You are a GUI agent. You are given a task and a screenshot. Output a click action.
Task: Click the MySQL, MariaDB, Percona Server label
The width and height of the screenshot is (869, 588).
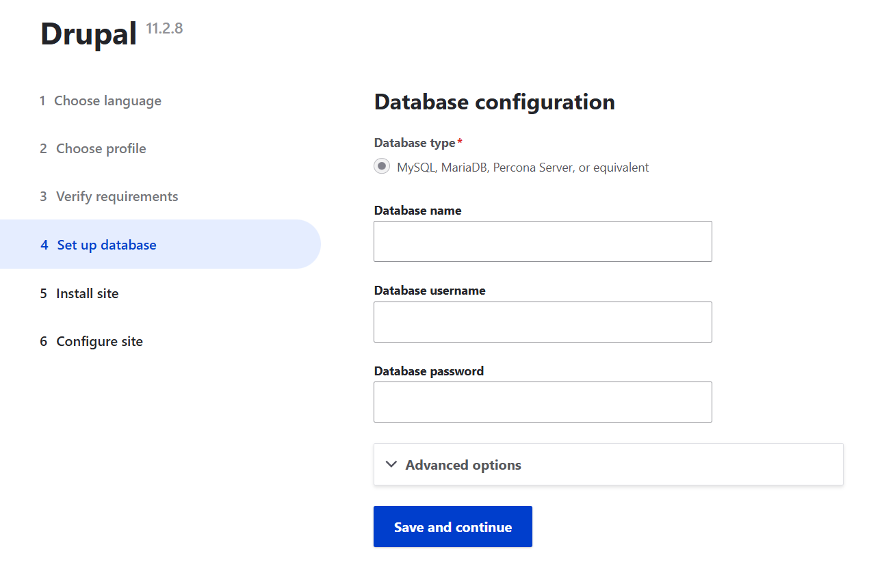coord(523,168)
